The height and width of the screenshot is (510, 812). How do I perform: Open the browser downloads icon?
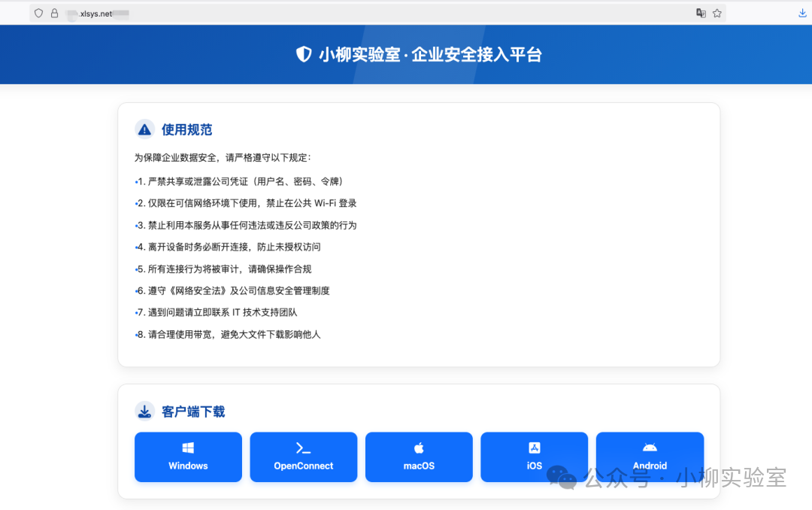[802, 13]
